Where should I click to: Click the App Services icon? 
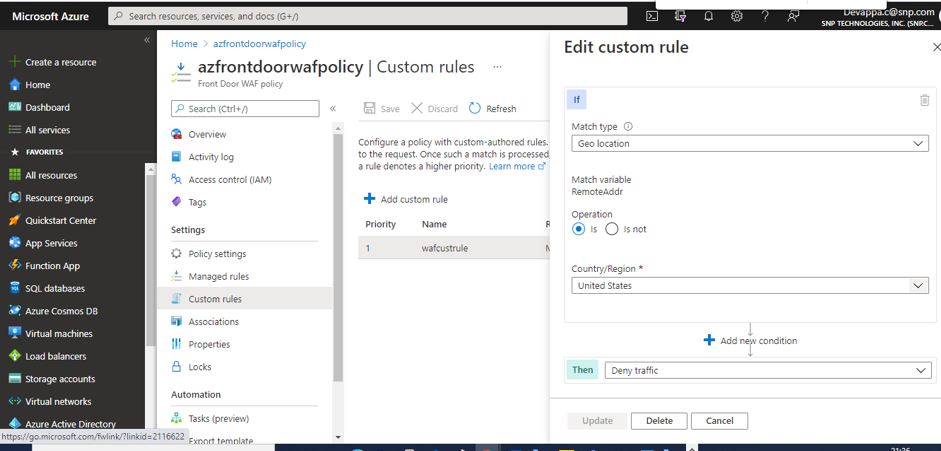pyautogui.click(x=15, y=243)
